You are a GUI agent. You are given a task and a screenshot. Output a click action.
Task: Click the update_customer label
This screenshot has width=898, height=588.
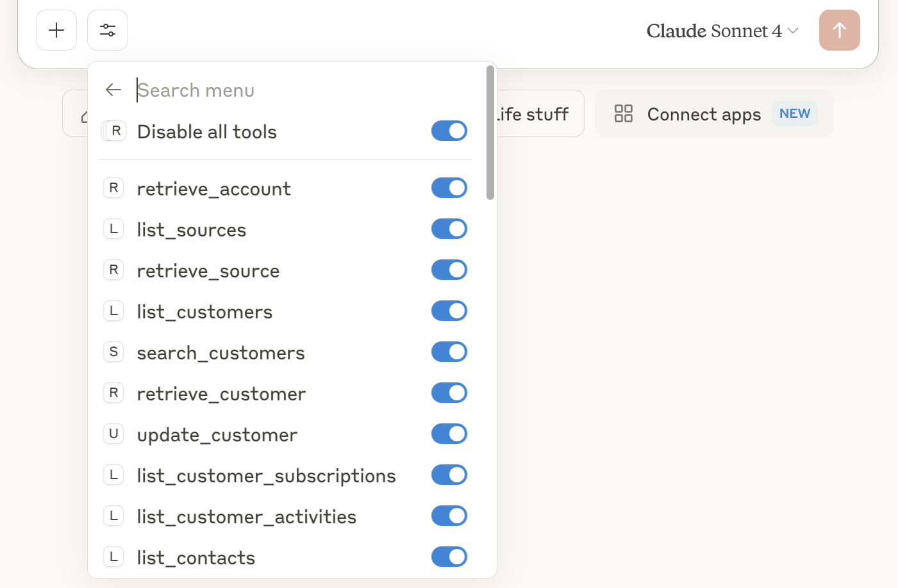pyautogui.click(x=217, y=434)
